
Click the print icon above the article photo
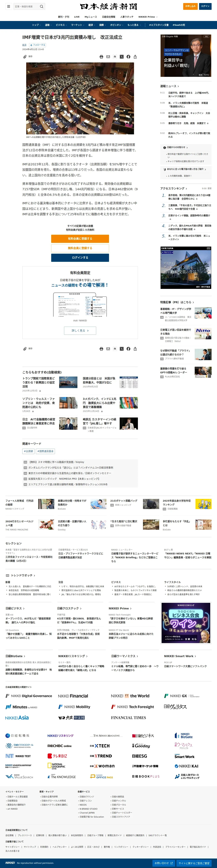tap(101, 57)
